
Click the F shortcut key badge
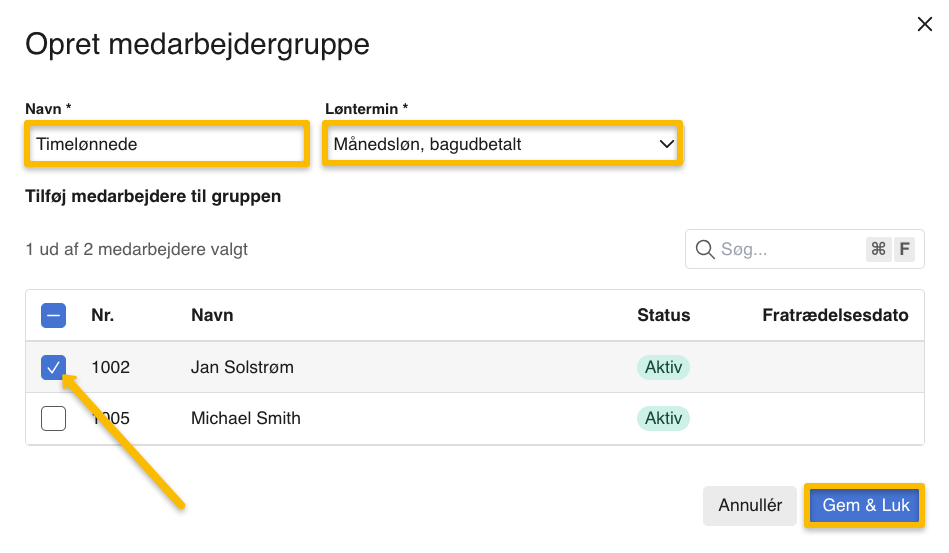(904, 250)
